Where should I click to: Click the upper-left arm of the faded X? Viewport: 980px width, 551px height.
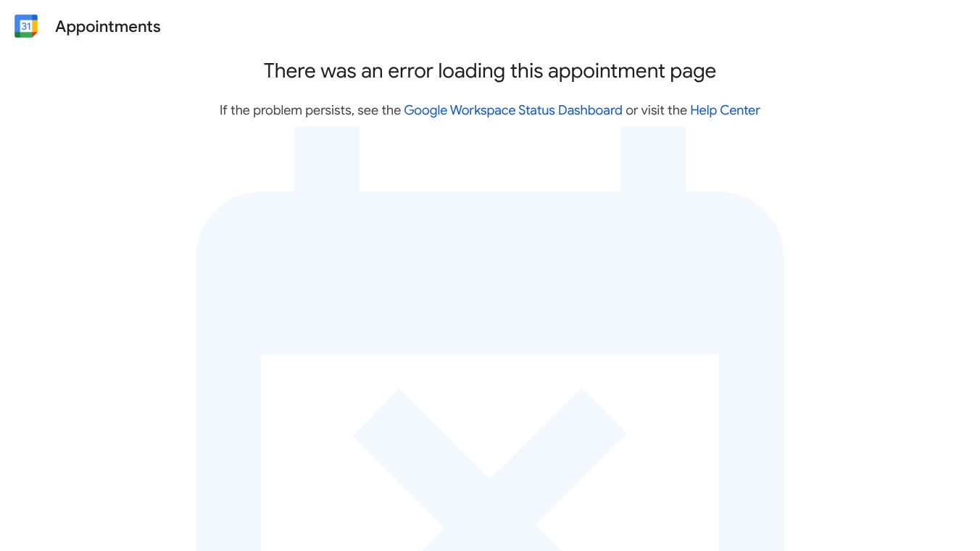pos(420,434)
